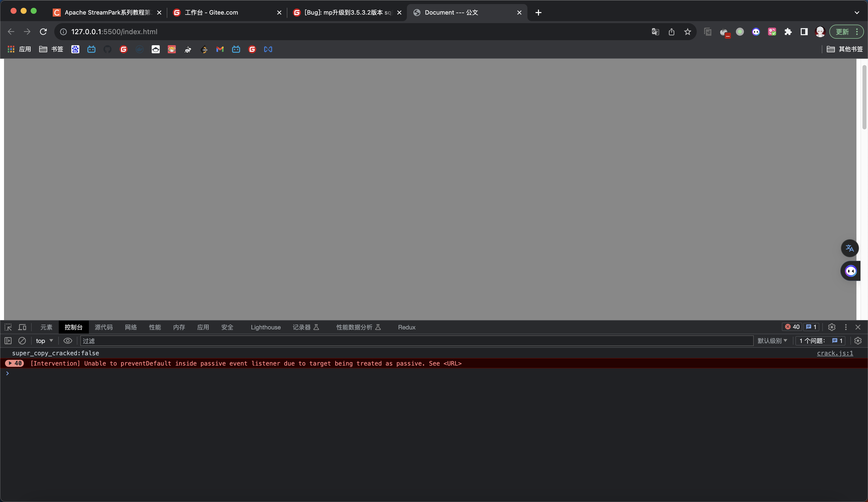Toggle the live expression eye icon
The height and width of the screenshot is (502, 868).
68,341
